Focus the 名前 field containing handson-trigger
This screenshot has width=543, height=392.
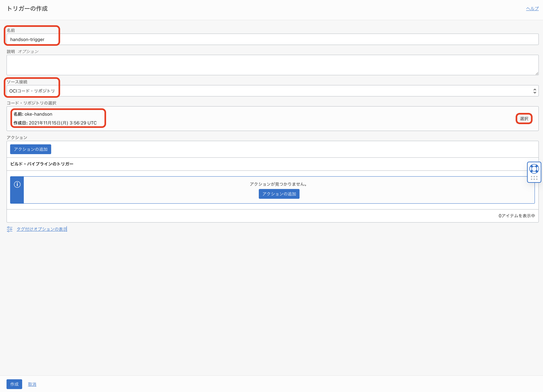tap(272, 39)
